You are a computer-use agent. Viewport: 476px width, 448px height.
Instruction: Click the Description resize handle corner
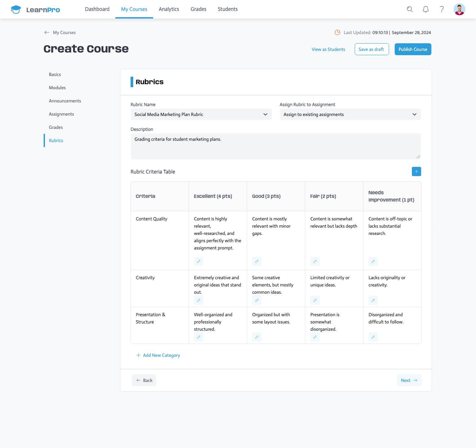coord(418,157)
